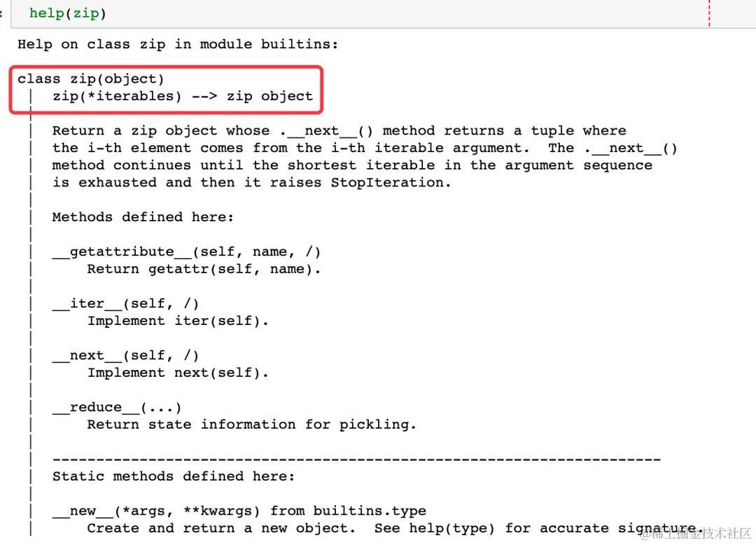This screenshot has height=545, width=756.
Task: Click the blue cell prompt colon at left
Action: [1, 13]
